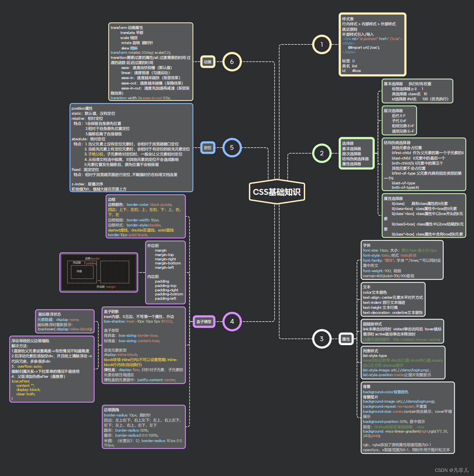Click the text '相邻兄弟 E+F'

(x=403, y=126)
